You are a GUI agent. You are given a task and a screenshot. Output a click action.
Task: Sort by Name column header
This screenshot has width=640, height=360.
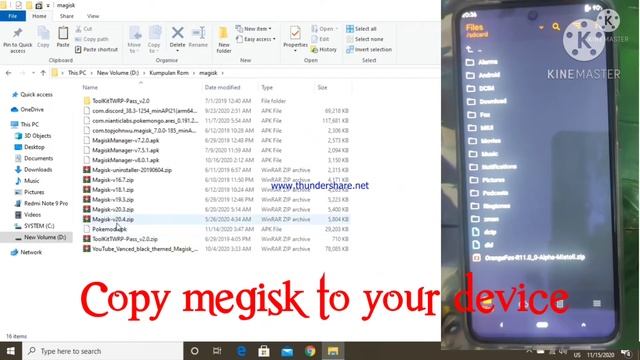[90, 87]
